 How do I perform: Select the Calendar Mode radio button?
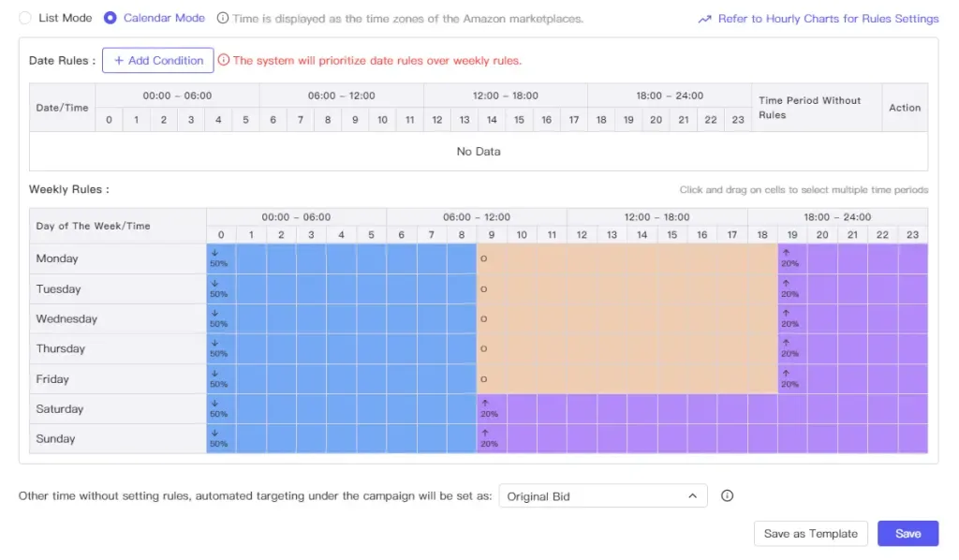coord(111,19)
